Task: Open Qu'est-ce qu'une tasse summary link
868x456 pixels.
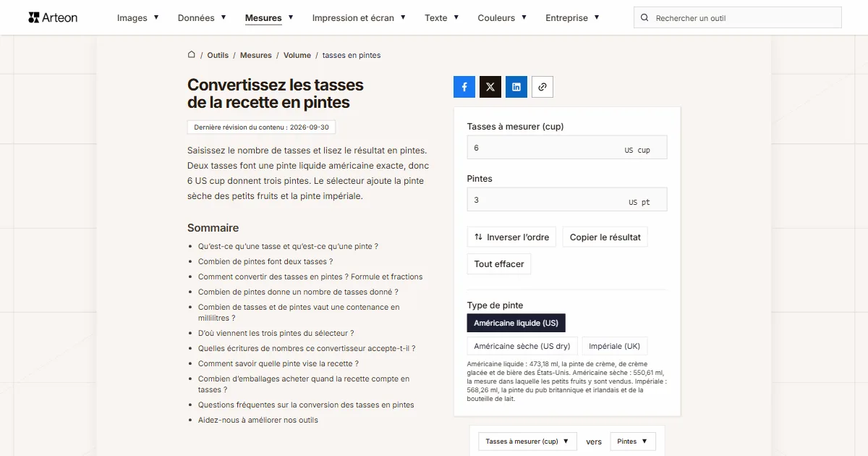Action: [x=288, y=246]
